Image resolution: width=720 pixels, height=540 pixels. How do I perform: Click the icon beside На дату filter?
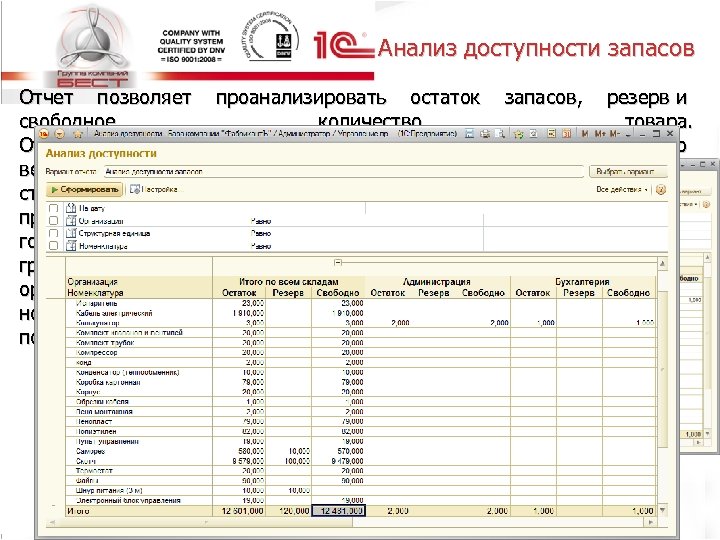pos(71,208)
